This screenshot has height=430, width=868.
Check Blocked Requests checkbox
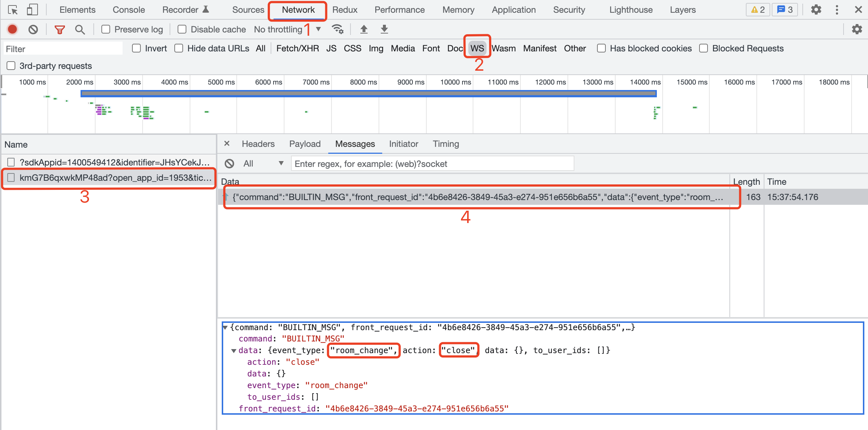pos(704,48)
